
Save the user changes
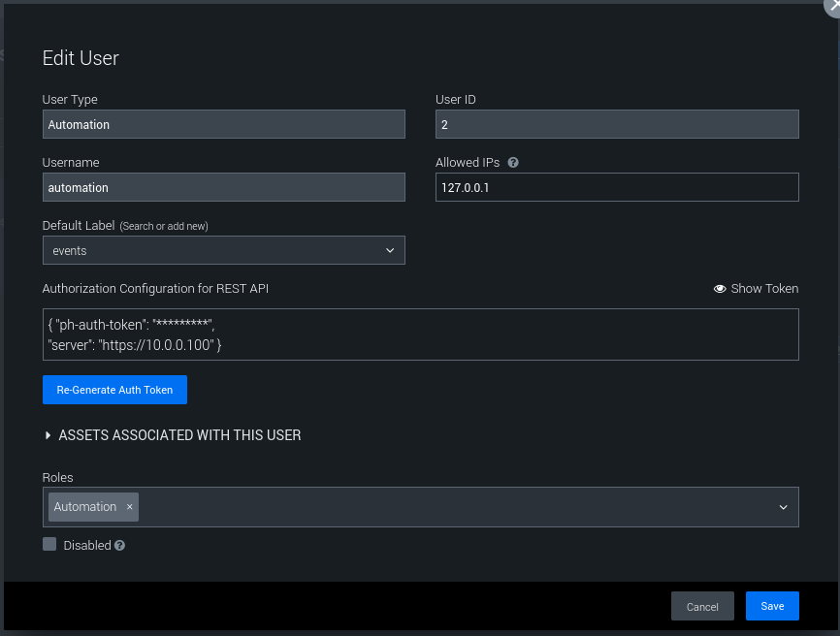click(772, 606)
